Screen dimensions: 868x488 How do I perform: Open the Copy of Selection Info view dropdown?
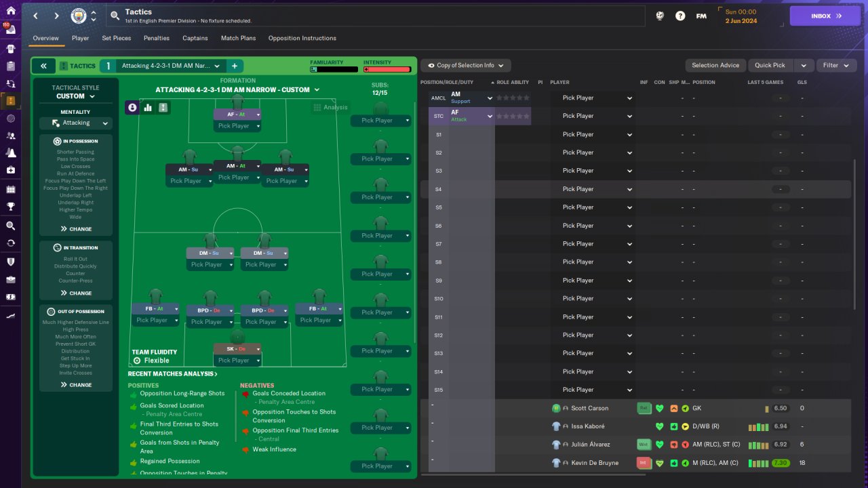(466, 65)
